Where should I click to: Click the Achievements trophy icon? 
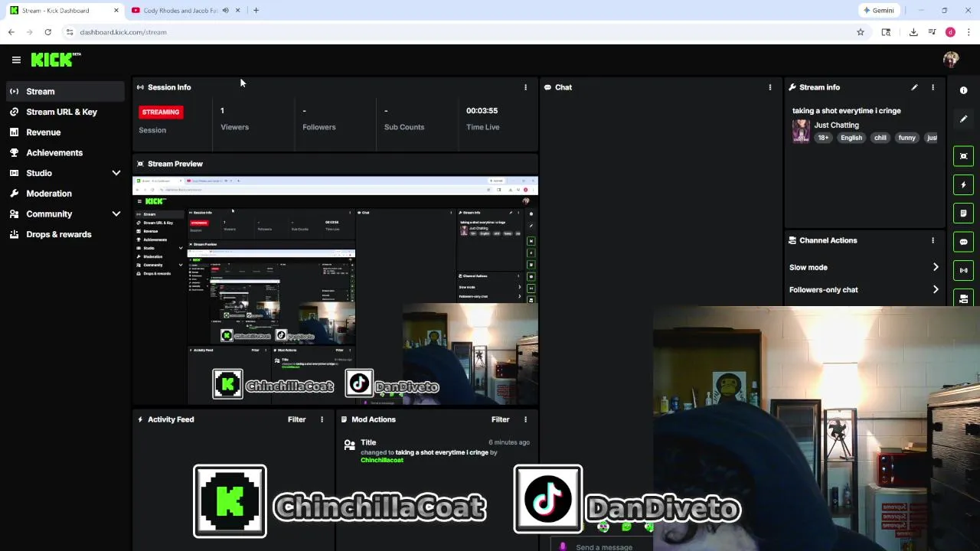[14, 152]
